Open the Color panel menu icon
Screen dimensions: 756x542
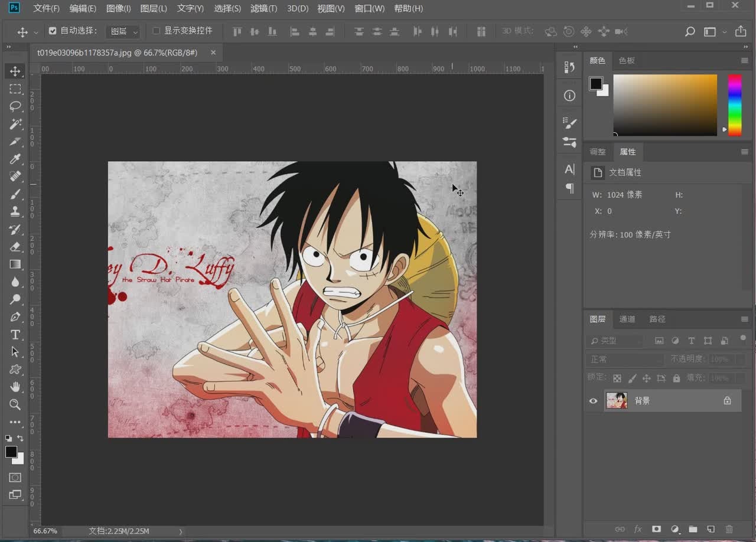[x=745, y=61]
